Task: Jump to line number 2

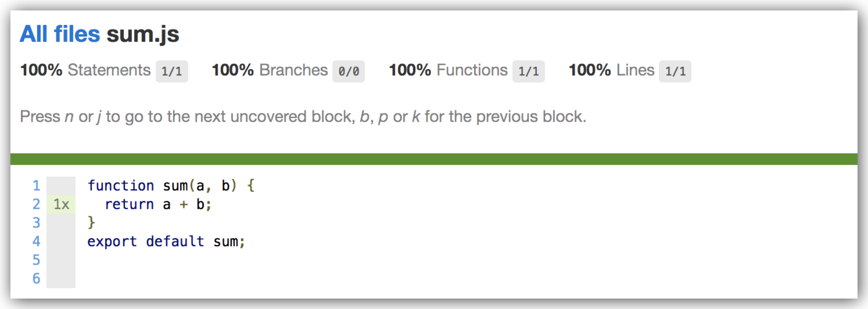Action: click(36, 204)
